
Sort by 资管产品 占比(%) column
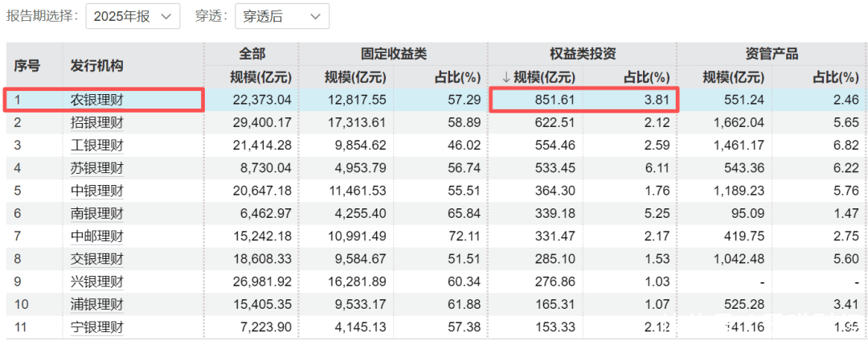click(x=835, y=77)
